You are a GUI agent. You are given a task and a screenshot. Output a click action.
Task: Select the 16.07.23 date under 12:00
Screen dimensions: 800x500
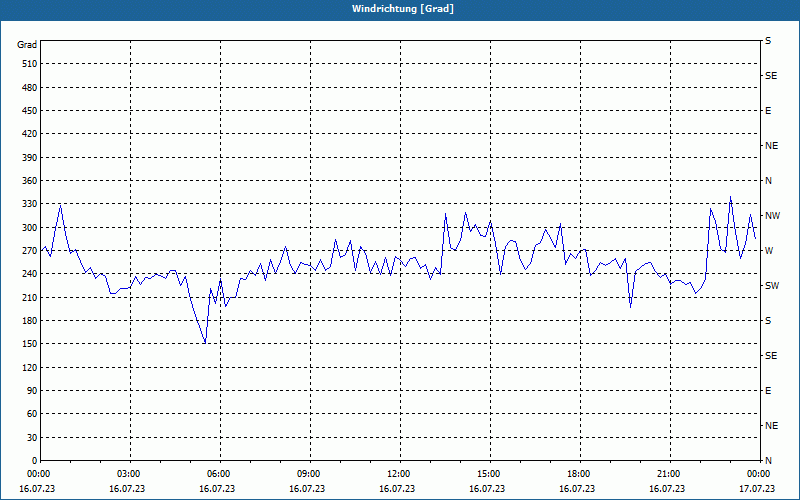tap(397, 489)
